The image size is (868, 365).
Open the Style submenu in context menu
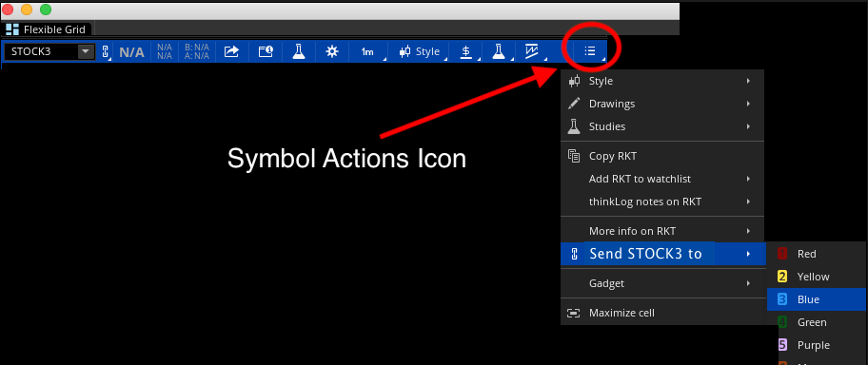(x=662, y=81)
